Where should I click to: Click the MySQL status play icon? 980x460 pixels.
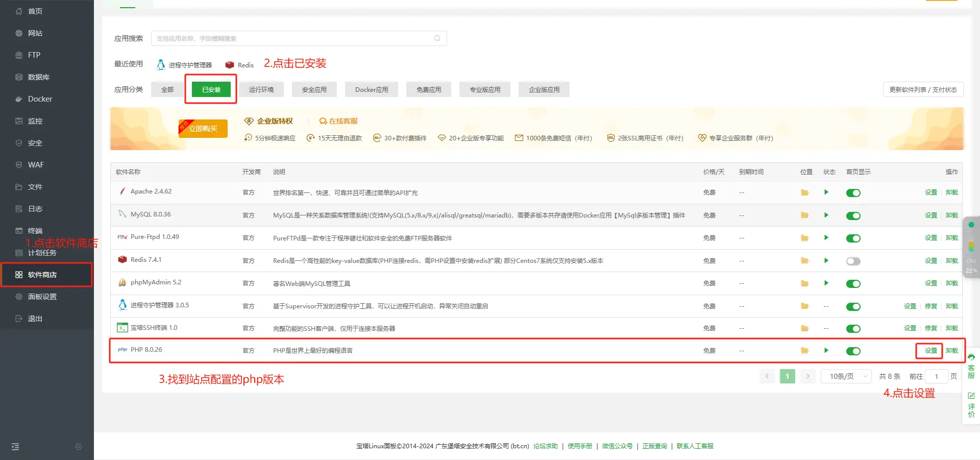tap(826, 215)
